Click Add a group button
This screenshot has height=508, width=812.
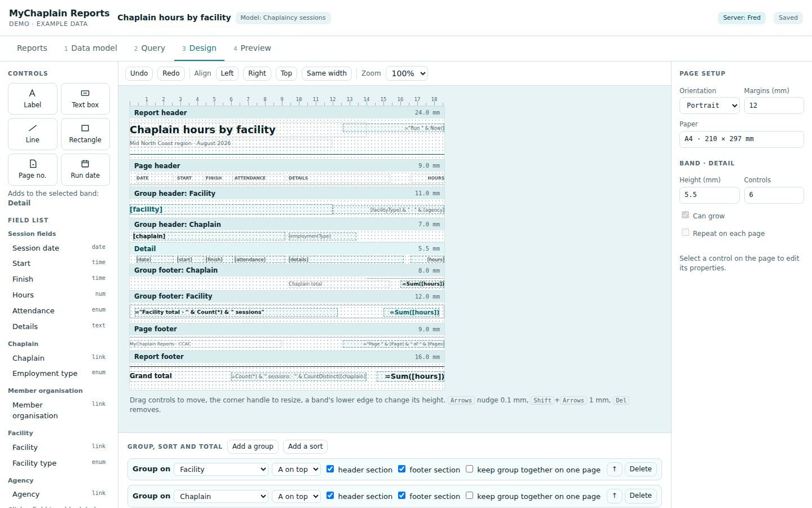tap(253, 446)
